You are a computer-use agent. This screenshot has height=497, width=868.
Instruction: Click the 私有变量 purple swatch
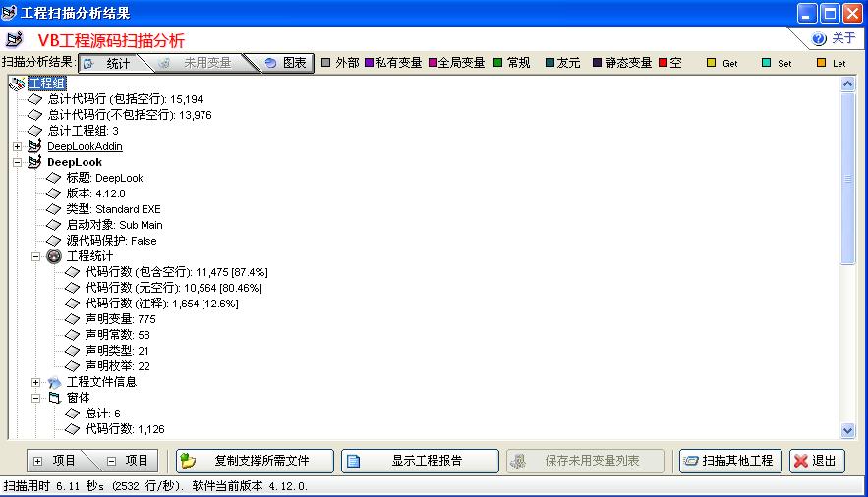(369, 63)
